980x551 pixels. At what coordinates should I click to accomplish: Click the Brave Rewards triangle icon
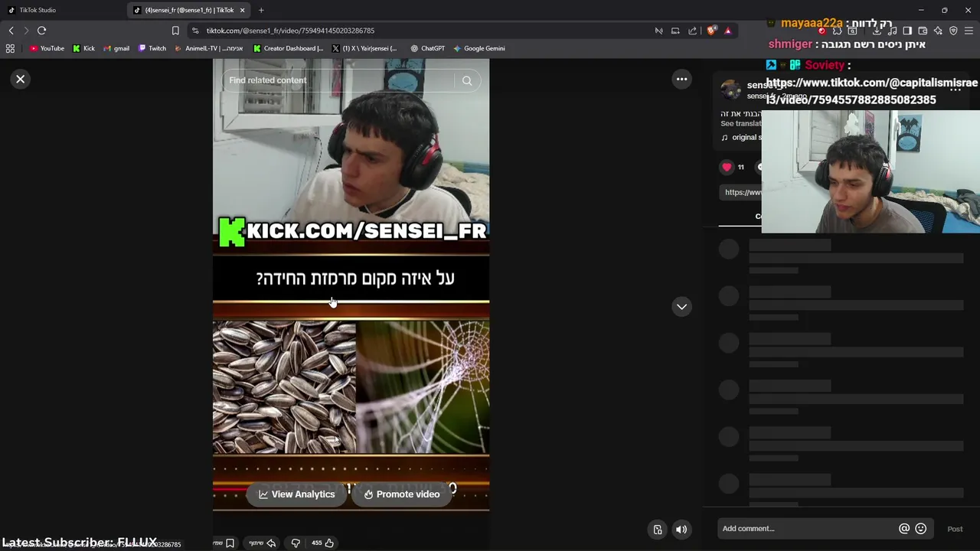pos(727,31)
